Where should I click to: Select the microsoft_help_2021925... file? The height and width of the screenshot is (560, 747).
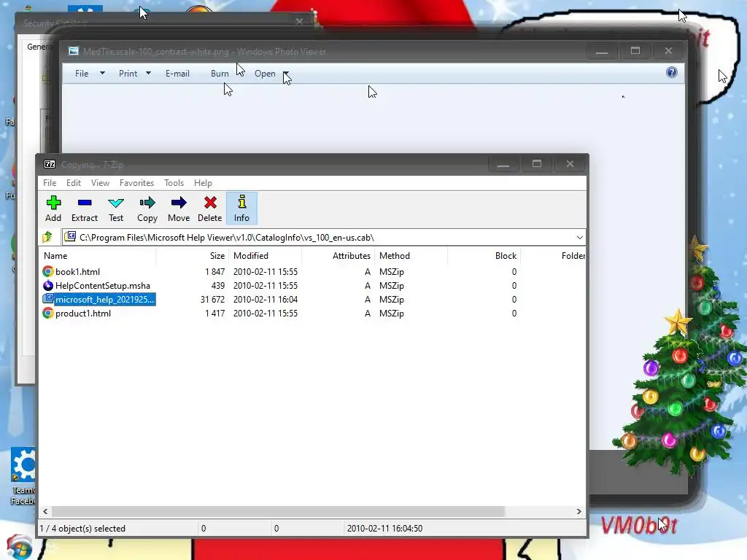click(105, 299)
